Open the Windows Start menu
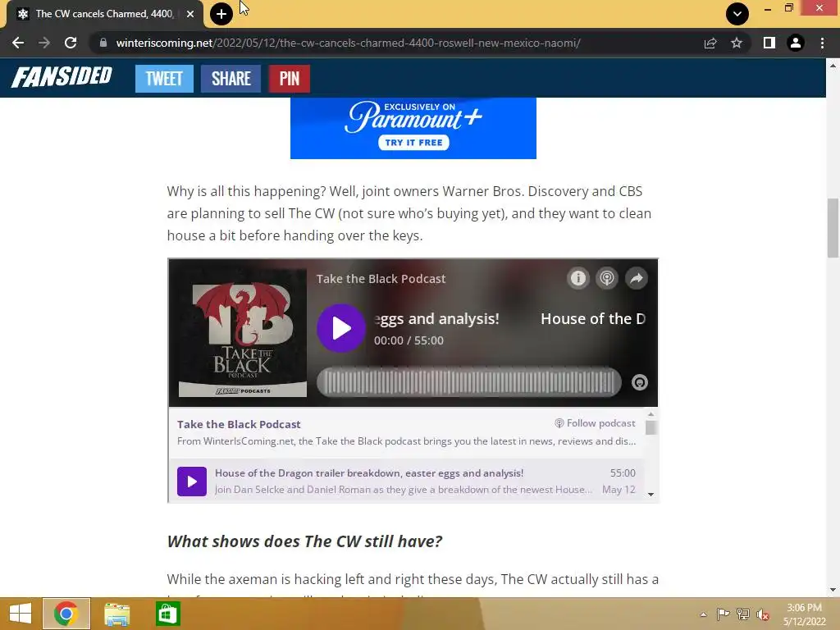Screen dimensions: 840x630 [x=21, y=614]
